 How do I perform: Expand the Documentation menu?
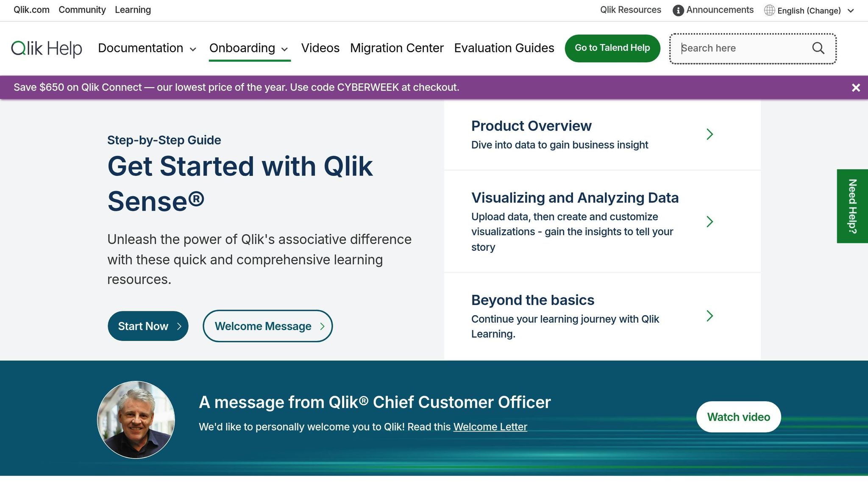(x=142, y=48)
